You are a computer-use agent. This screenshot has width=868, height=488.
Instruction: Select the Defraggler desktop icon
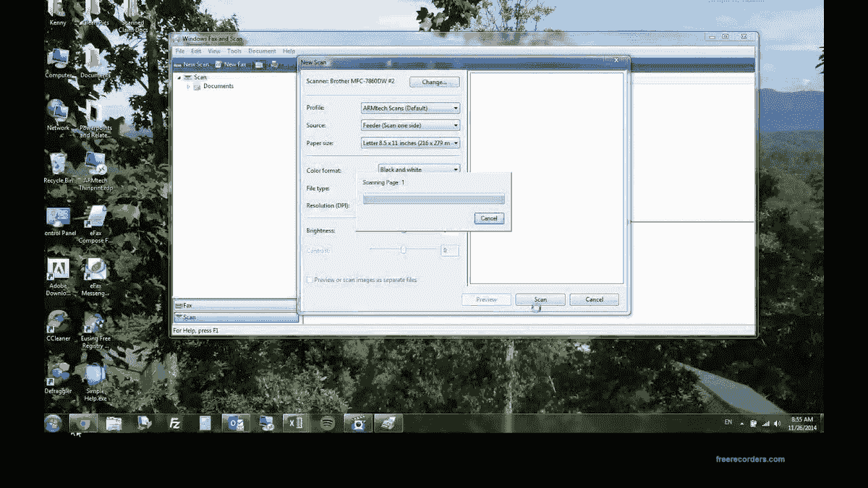[x=58, y=378]
